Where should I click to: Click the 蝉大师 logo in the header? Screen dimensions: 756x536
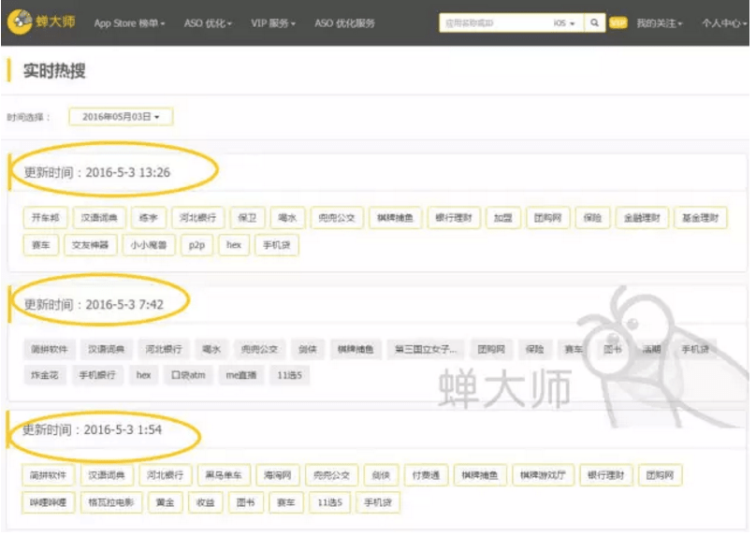click(41, 22)
